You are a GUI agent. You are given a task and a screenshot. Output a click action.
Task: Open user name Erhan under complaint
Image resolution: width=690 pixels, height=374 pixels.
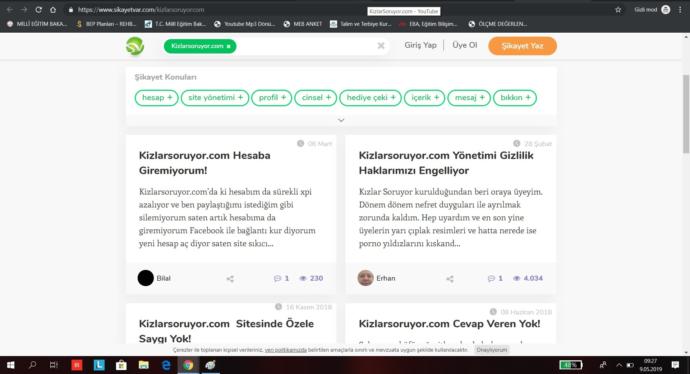pos(386,279)
